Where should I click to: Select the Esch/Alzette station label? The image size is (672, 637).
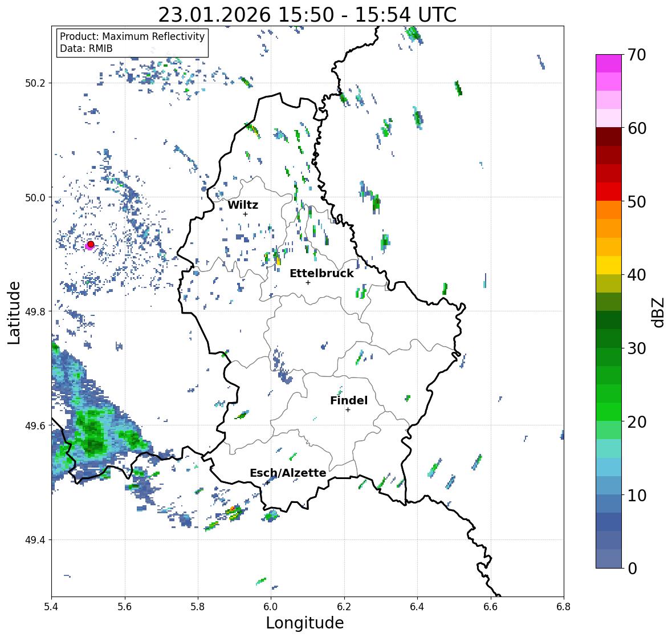coord(288,473)
